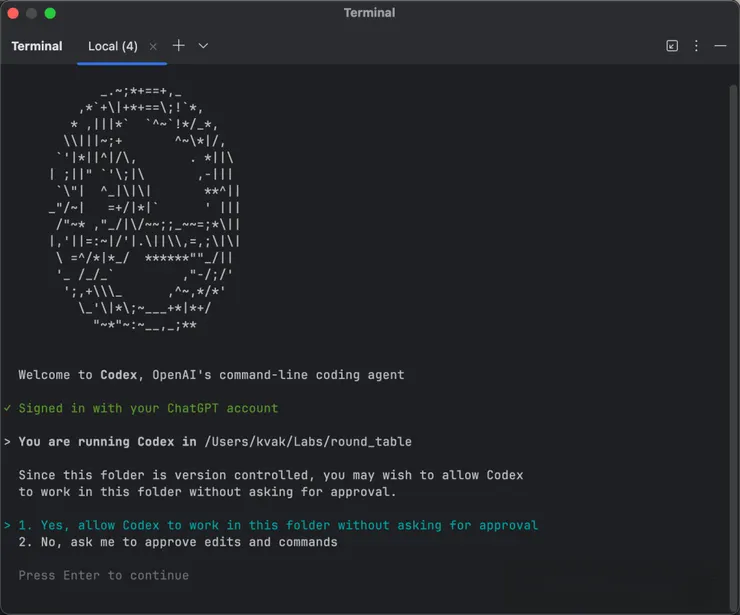Click the green checkmark before Signed in
740x615 pixels.
coord(7,408)
